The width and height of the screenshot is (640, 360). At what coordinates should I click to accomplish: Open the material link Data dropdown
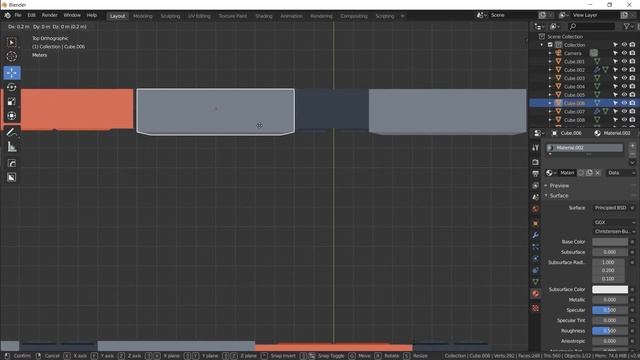pyautogui.click(x=621, y=173)
